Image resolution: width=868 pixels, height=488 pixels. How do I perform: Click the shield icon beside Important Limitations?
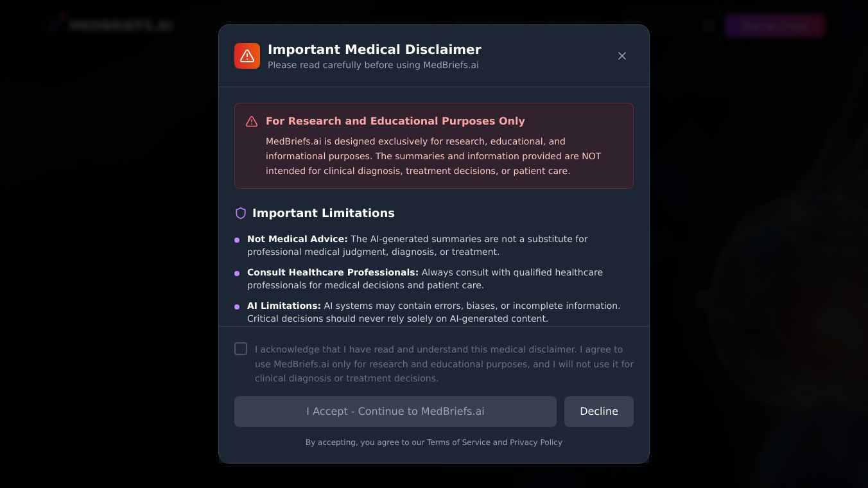coord(241,213)
